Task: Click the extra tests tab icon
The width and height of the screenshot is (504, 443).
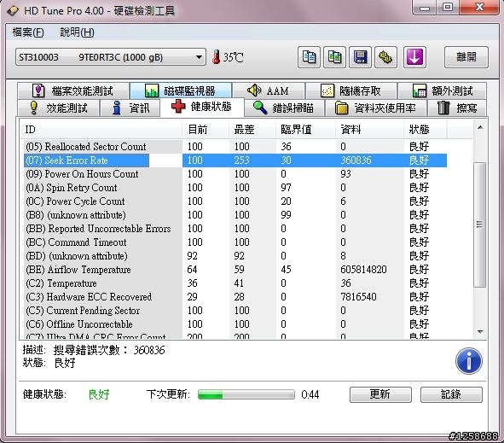Action: coord(419,90)
